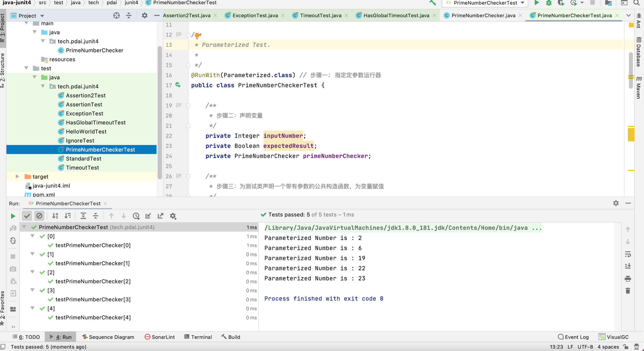
Task: Open StandardTest in project tree
Action: [83, 158]
